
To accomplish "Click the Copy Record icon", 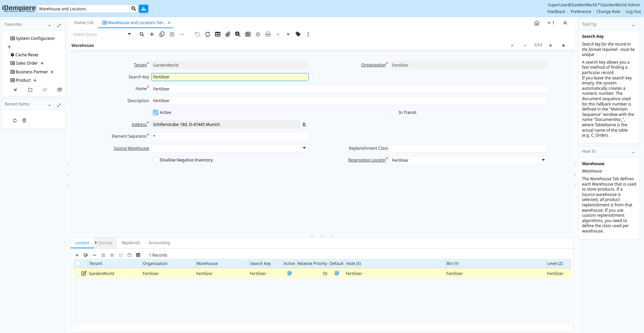I will (x=162, y=34).
